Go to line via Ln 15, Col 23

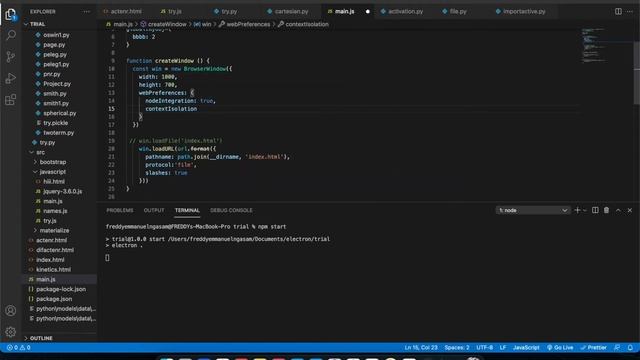click(x=421, y=348)
